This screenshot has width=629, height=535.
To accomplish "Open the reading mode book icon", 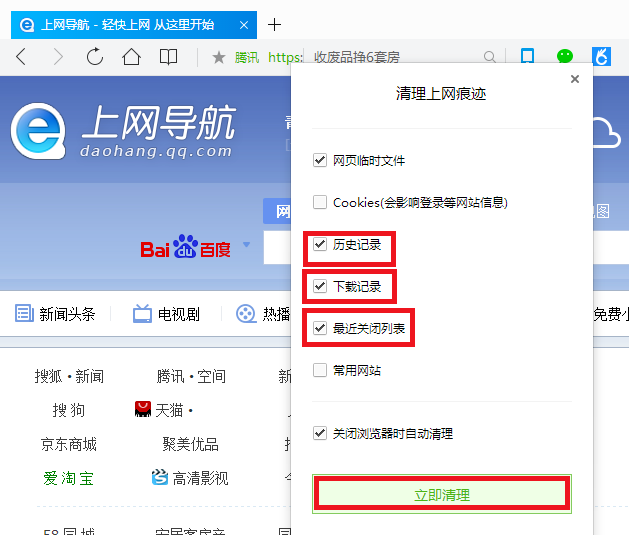I will tap(168, 57).
